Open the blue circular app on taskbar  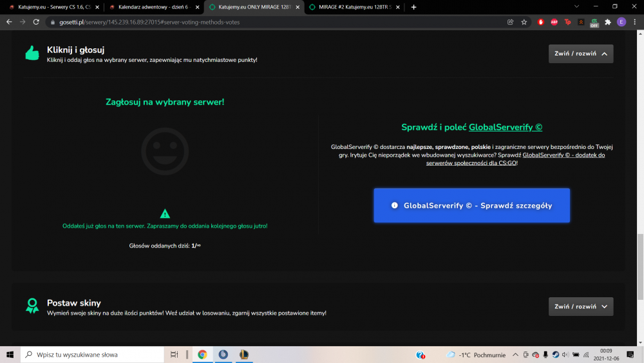click(x=223, y=355)
